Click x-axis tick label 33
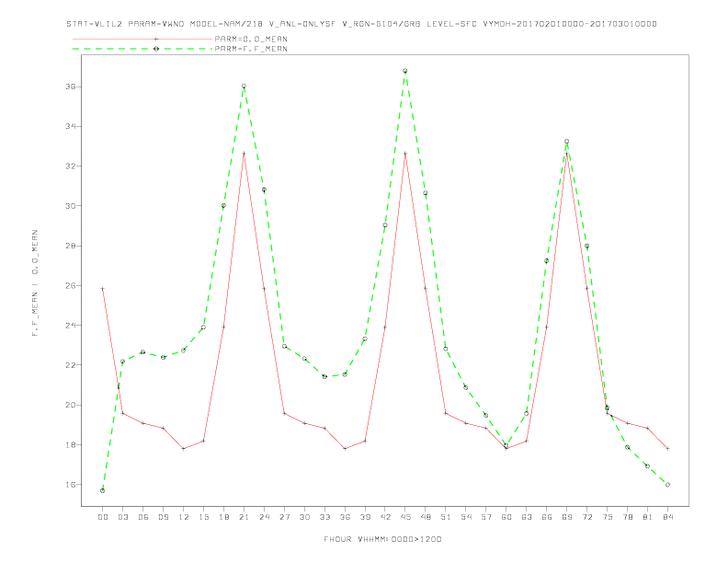This screenshot has height=563, width=728. [324, 517]
